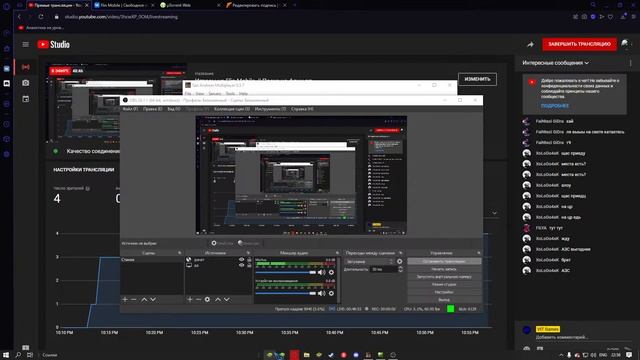This screenshot has height=360, width=640.
Task: Move scene up in OBS Scenes panel
Action: point(144,300)
